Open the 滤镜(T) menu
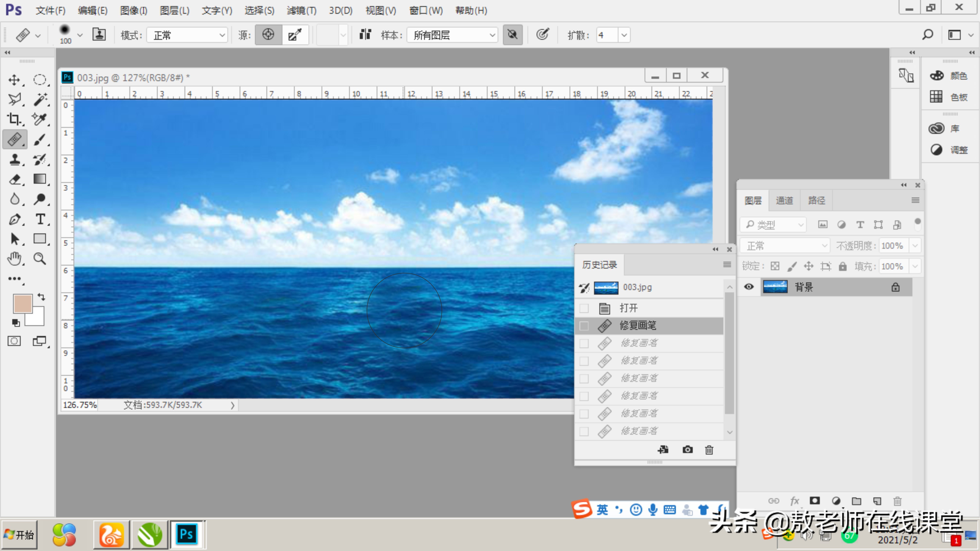The height and width of the screenshot is (551, 980). tap(301, 10)
